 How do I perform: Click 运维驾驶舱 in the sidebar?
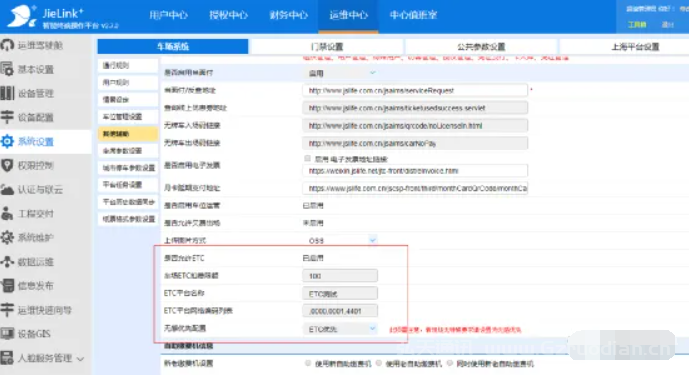pos(40,45)
